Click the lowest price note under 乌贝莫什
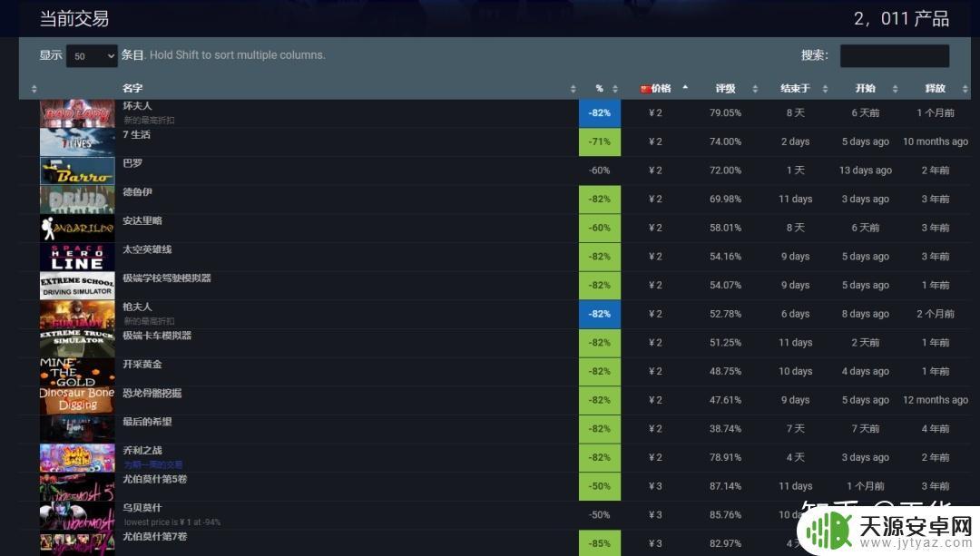The width and height of the screenshot is (980, 556). coord(171,522)
